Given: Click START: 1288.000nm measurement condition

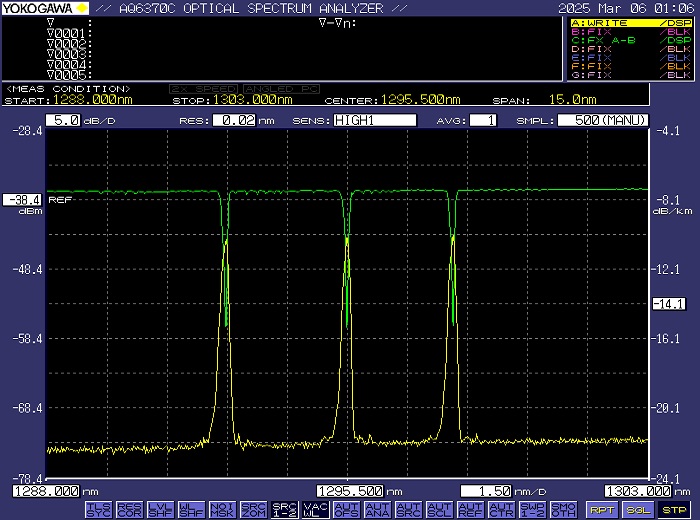Looking at the screenshot, I should click(69, 100).
